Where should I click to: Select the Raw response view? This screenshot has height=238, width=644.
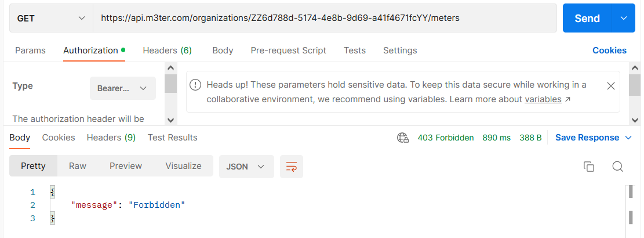pos(78,166)
